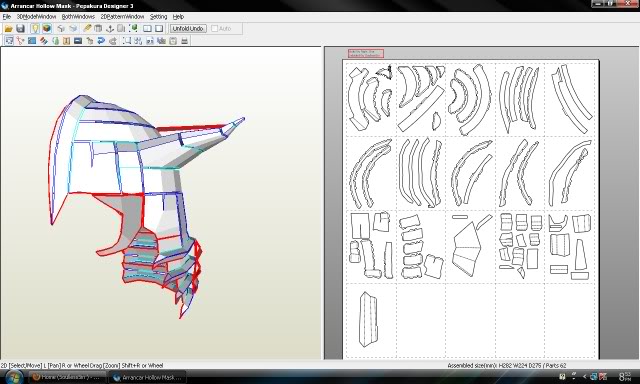Click the light blue solid cube icon

pos(73,29)
